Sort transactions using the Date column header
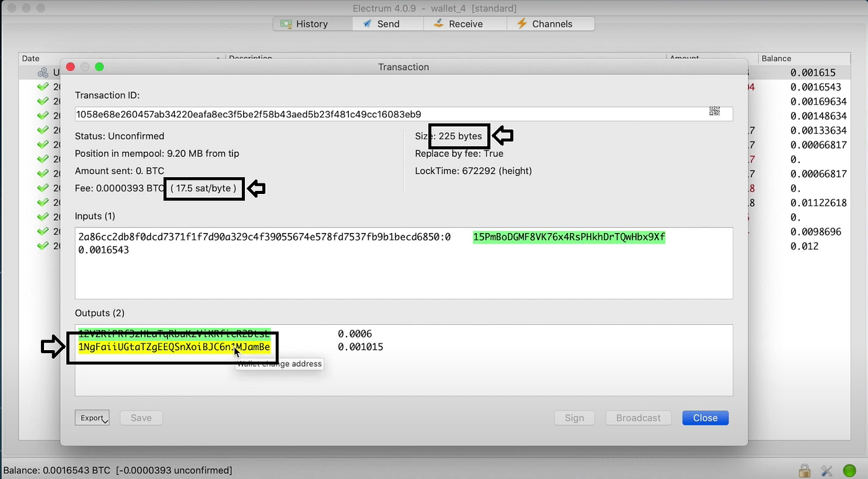 tap(30, 58)
